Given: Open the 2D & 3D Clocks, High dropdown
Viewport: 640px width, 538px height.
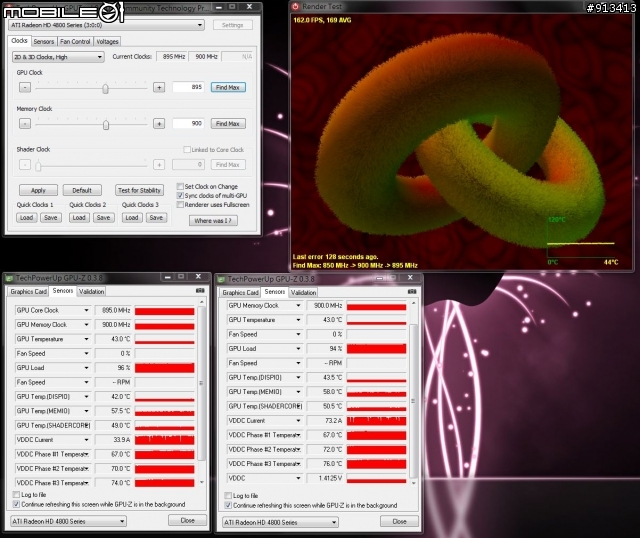Looking at the screenshot, I should point(58,57).
